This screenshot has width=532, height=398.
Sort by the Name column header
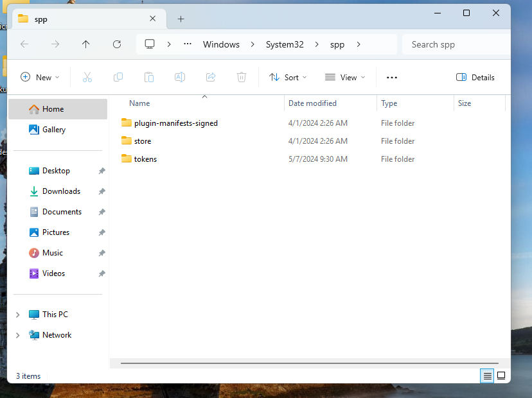tap(204, 103)
